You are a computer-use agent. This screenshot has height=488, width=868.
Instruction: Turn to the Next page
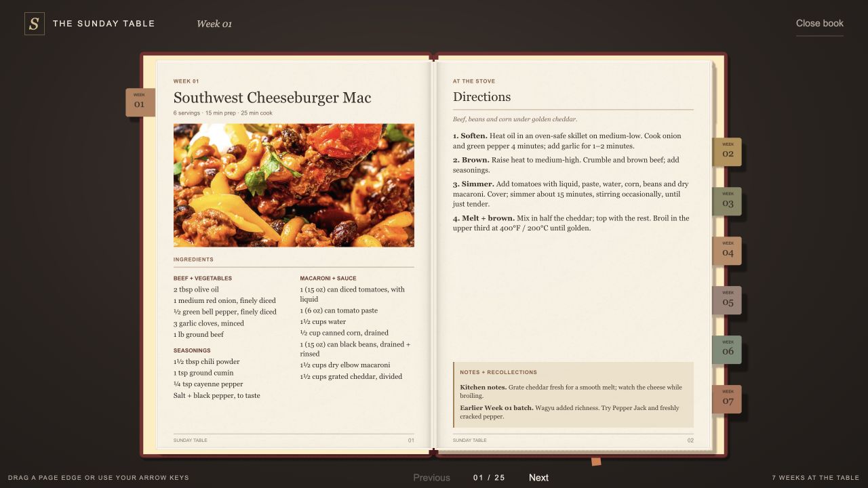[x=538, y=478]
